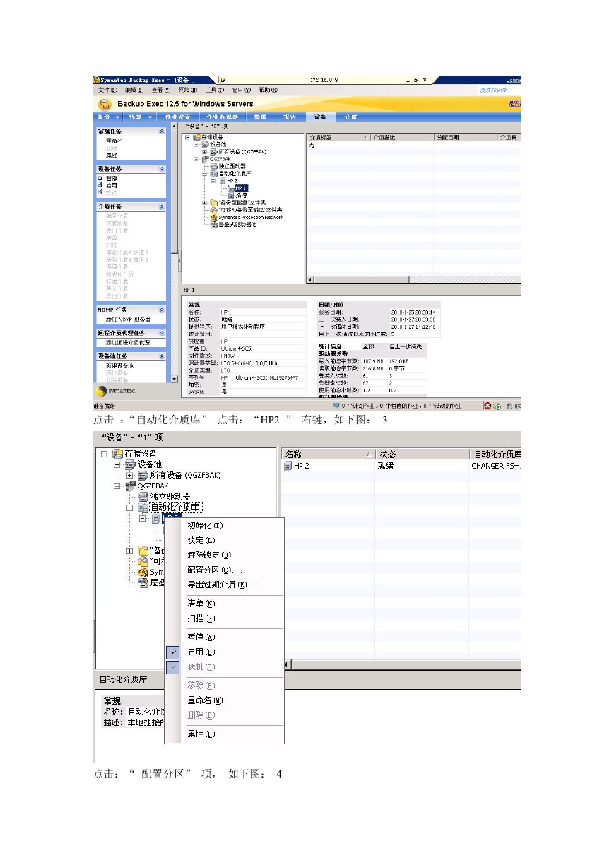The height and width of the screenshot is (868, 614).
Task: Click the Backup Exec 12.5 logo icon
Action: point(103,104)
